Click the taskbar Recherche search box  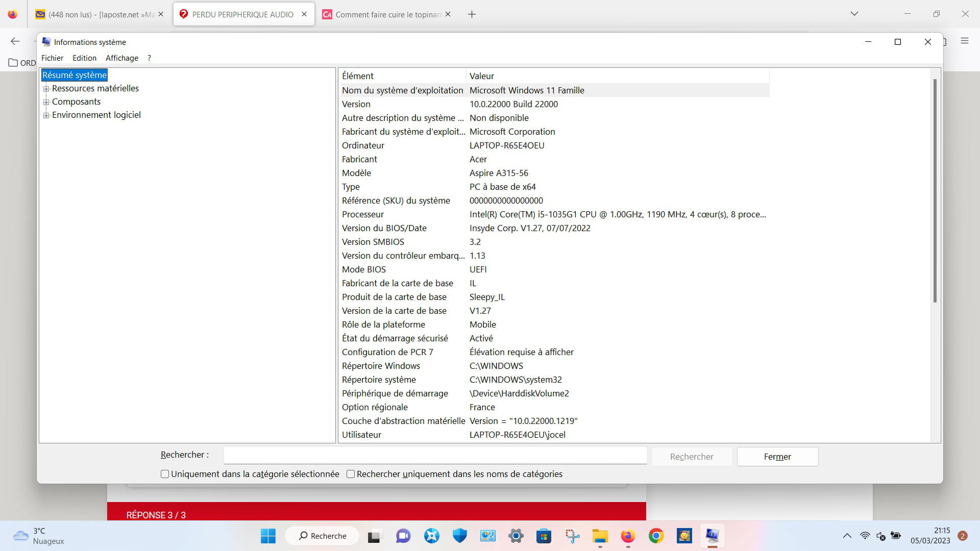[x=323, y=536]
